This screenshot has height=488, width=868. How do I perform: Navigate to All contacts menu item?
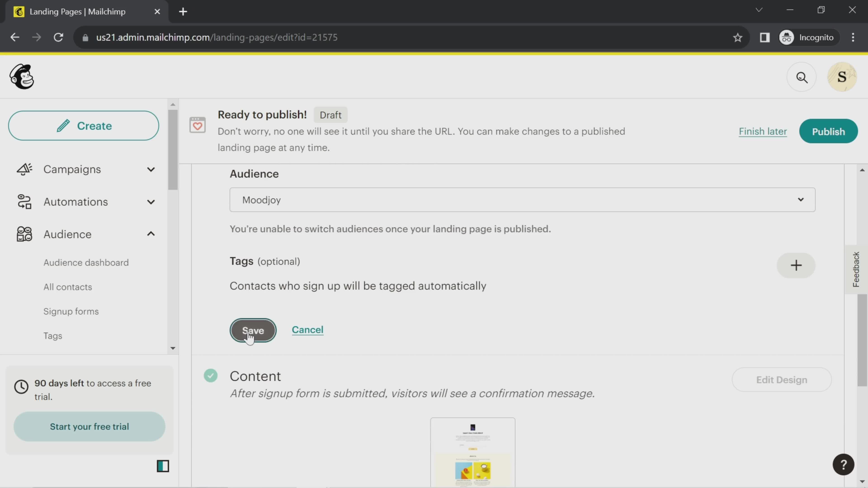[x=67, y=287]
